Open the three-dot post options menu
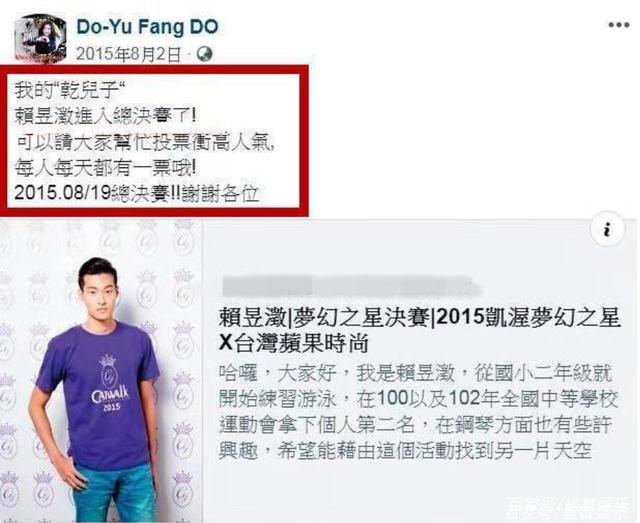This screenshot has width=640, height=523. pyautogui.click(x=618, y=25)
